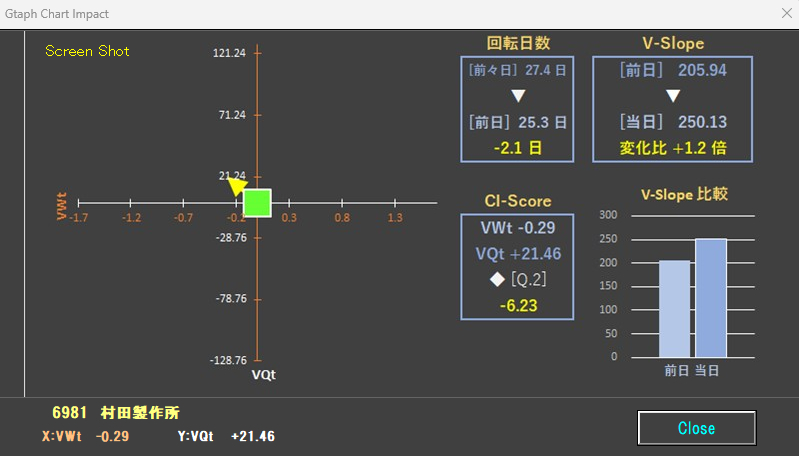
Task: Click the 0.8 x-axis label
Action: click(342, 218)
